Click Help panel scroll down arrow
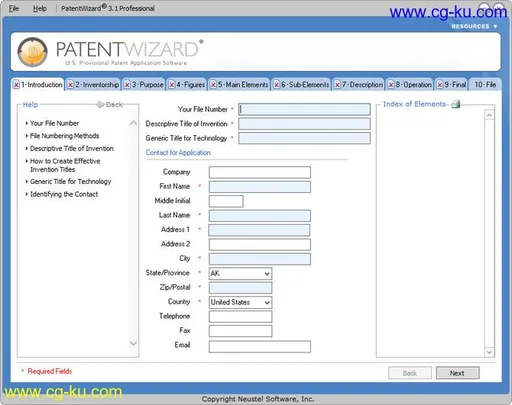The image size is (512, 405). (133, 343)
